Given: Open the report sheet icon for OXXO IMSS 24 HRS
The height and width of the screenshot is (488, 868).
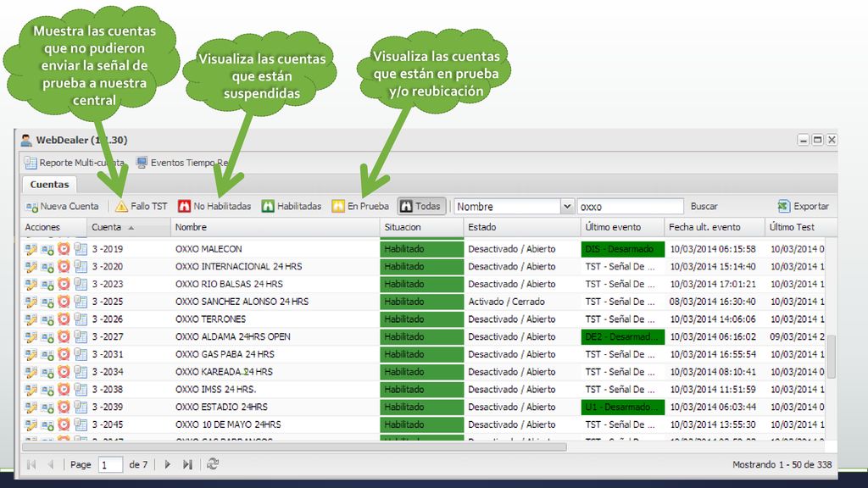Looking at the screenshot, I should click(x=81, y=390).
